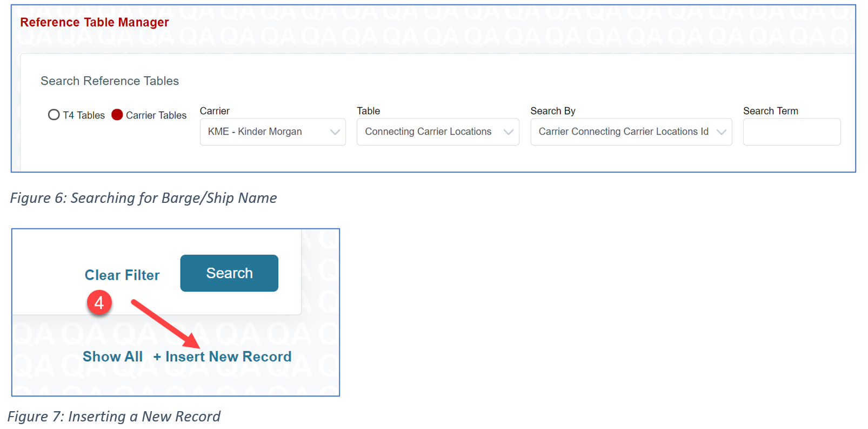Open the Carrier dropdown showing KME - Kinder Morgan
The image size is (868, 429).
point(265,132)
